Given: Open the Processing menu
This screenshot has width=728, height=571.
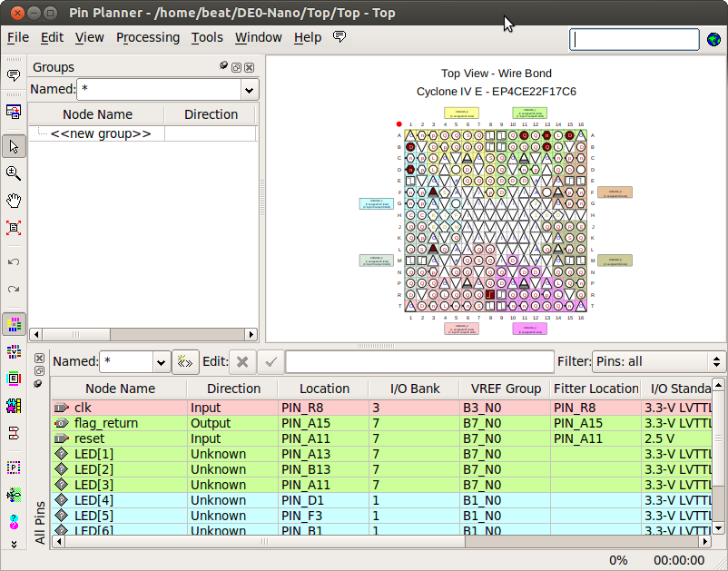Looking at the screenshot, I should pyautogui.click(x=148, y=37).
